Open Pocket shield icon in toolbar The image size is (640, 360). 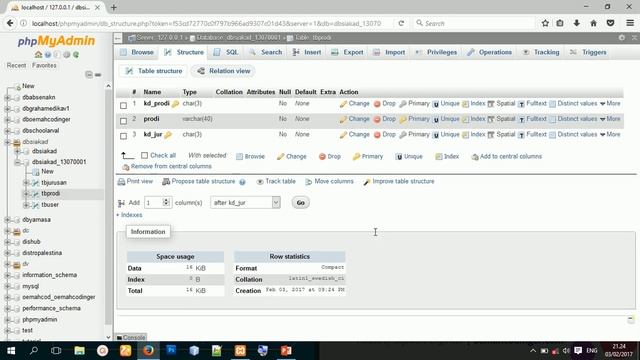(610, 23)
